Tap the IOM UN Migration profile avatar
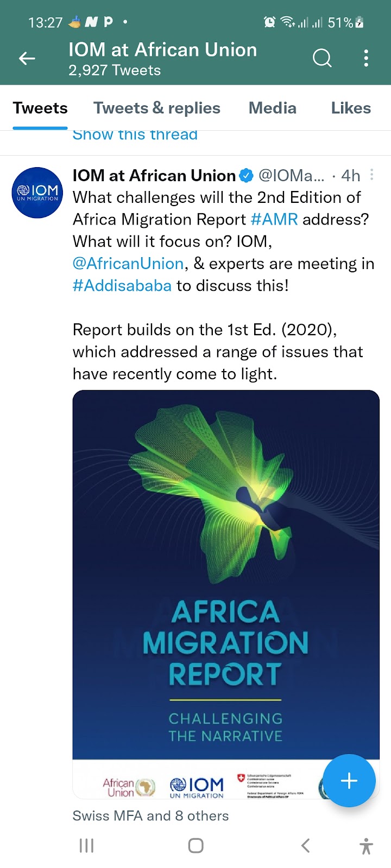This screenshot has width=391, height=868. [x=37, y=193]
